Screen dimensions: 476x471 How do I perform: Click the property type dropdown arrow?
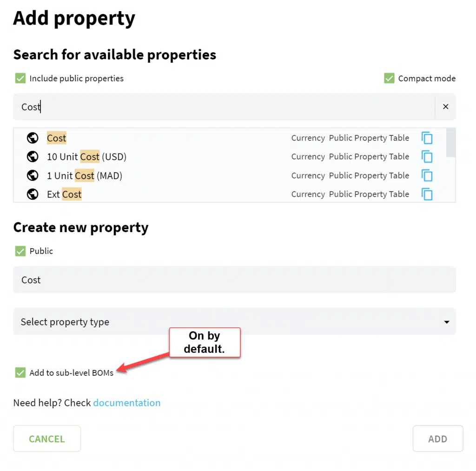tap(447, 322)
